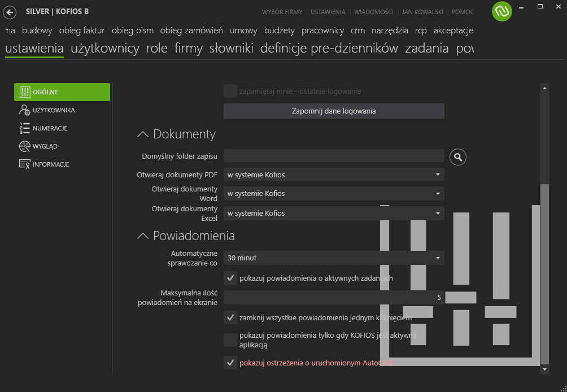Open WIADOMOŚCI from the header

click(373, 12)
